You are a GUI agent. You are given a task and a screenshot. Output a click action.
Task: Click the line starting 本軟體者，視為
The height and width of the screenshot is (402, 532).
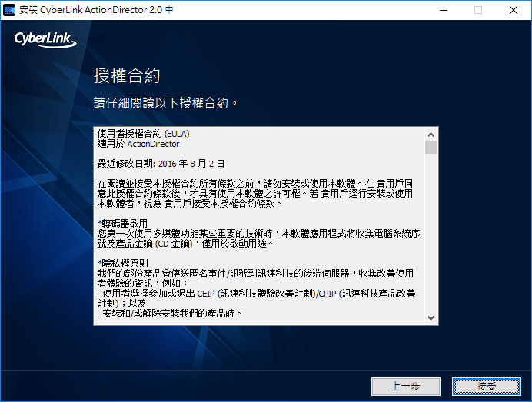coord(189,204)
